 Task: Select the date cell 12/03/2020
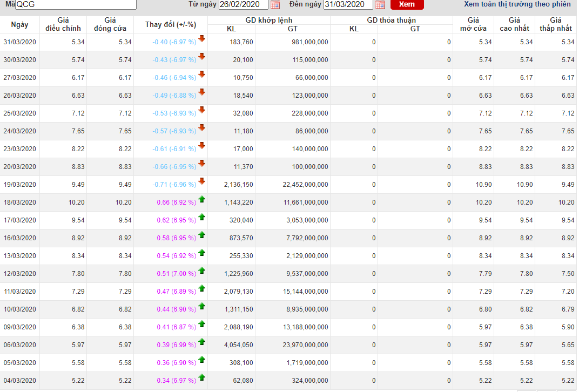20,274
